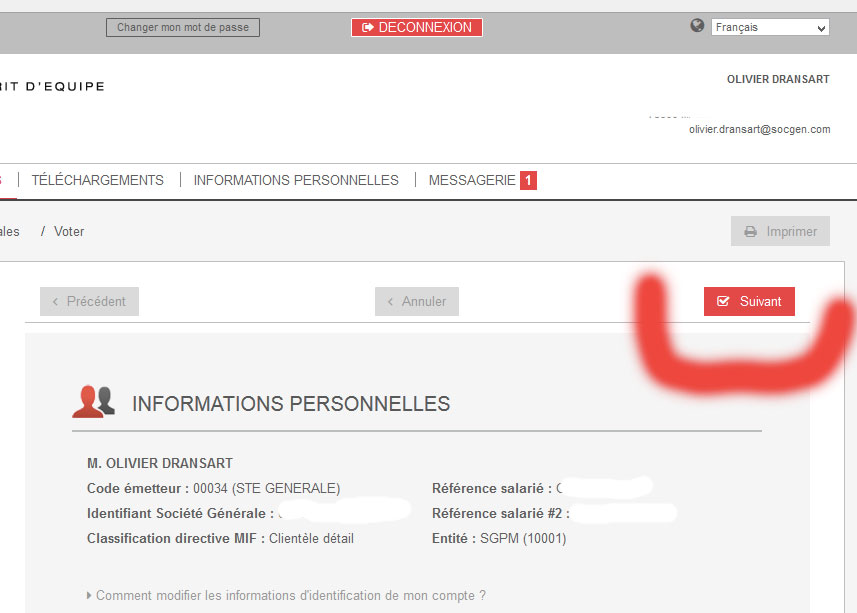
Task: Click the logout arrow icon beside DECONNEXION
Action: 367,28
